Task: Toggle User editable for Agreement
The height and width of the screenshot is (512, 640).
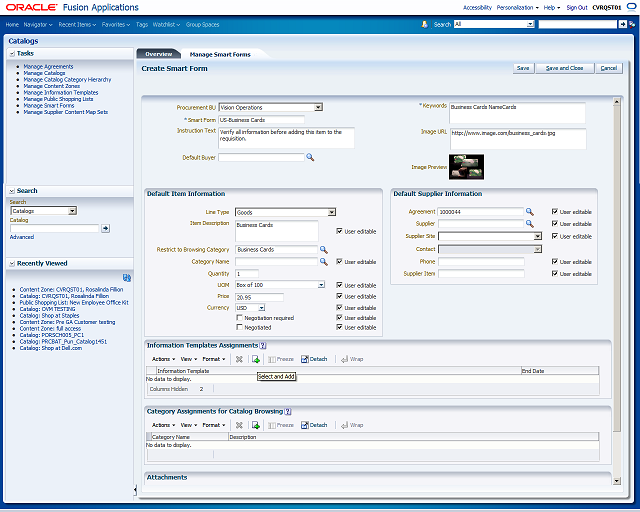Action: [555, 211]
